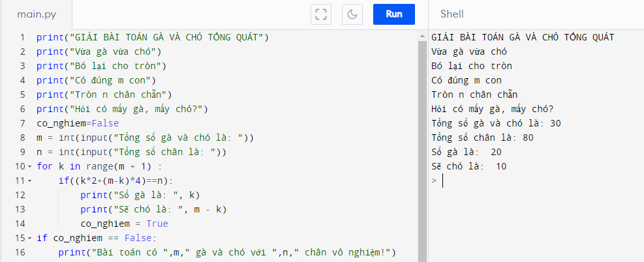Click line number 16 in the gutter
This screenshot has width=644, height=262.
20,252
